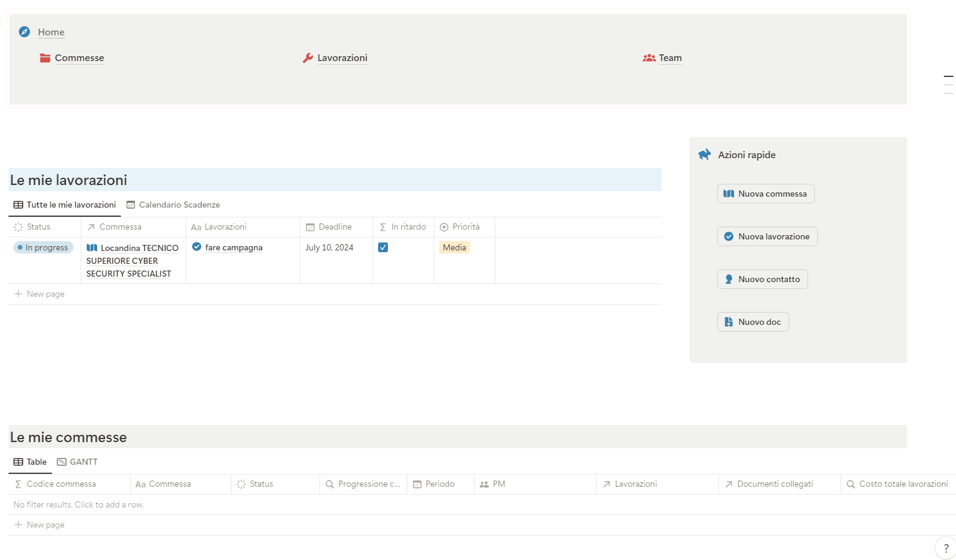Open help via the question mark icon
The height and width of the screenshot is (560, 956).
(x=944, y=547)
